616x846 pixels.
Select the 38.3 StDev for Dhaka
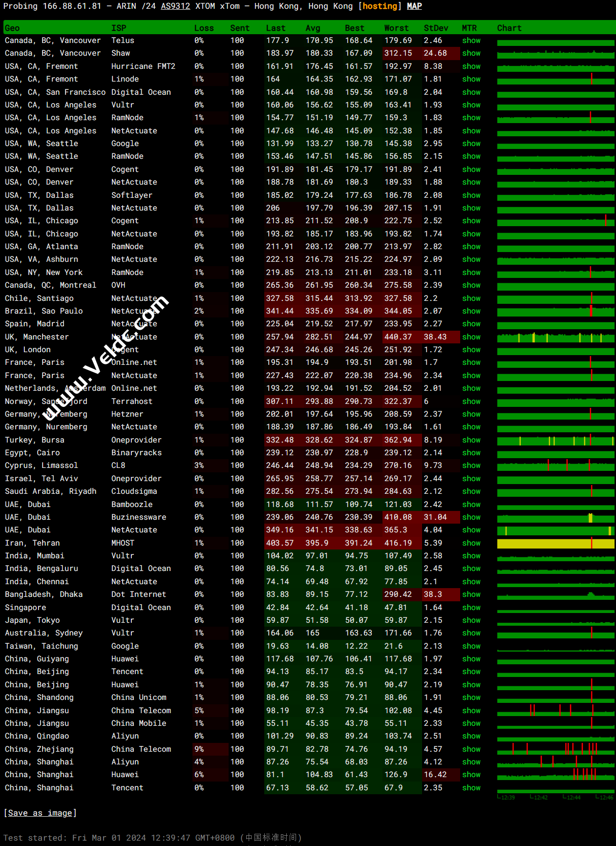click(433, 594)
